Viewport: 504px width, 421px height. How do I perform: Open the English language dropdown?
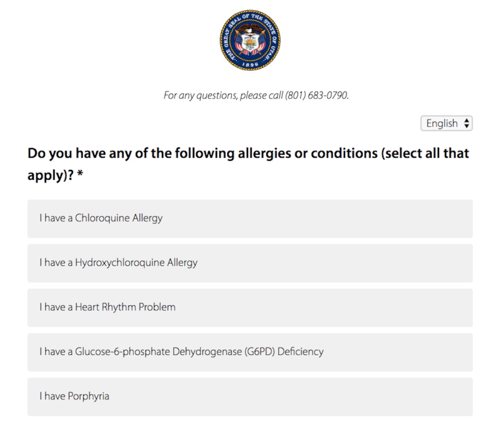(x=446, y=124)
